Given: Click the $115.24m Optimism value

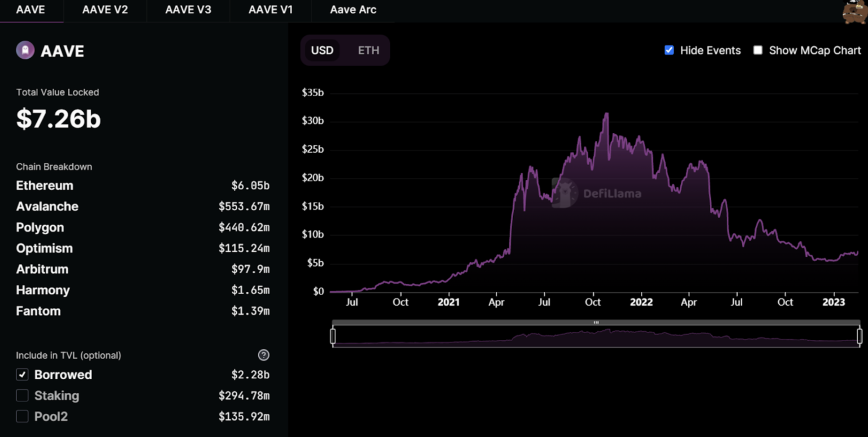Looking at the screenshot, I should (x=244, y=248).
